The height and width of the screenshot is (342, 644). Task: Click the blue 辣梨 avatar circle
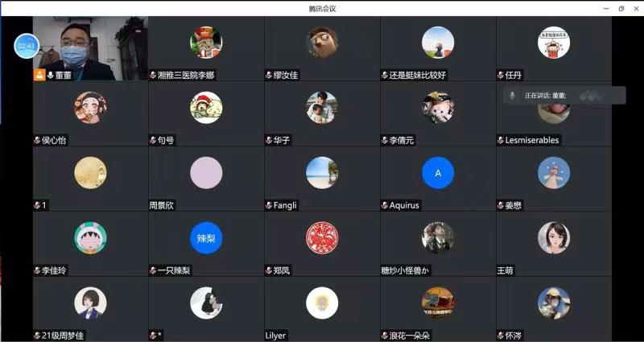(206, 237)
